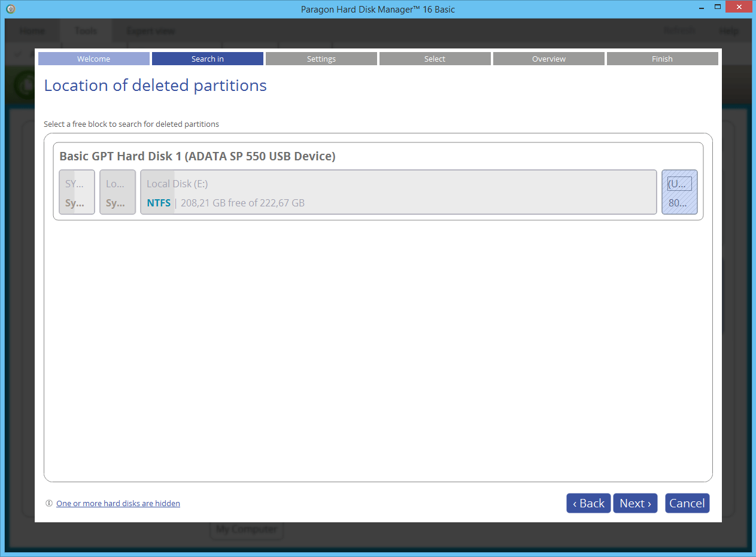
Task: Select the unallocated free block on the disk
Action: point(679,192)
